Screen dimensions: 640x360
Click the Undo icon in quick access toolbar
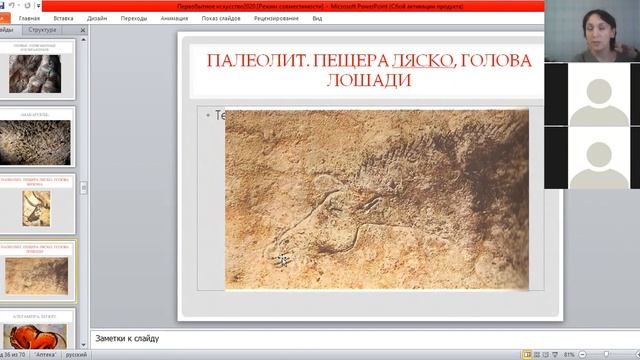click(11, 6)
